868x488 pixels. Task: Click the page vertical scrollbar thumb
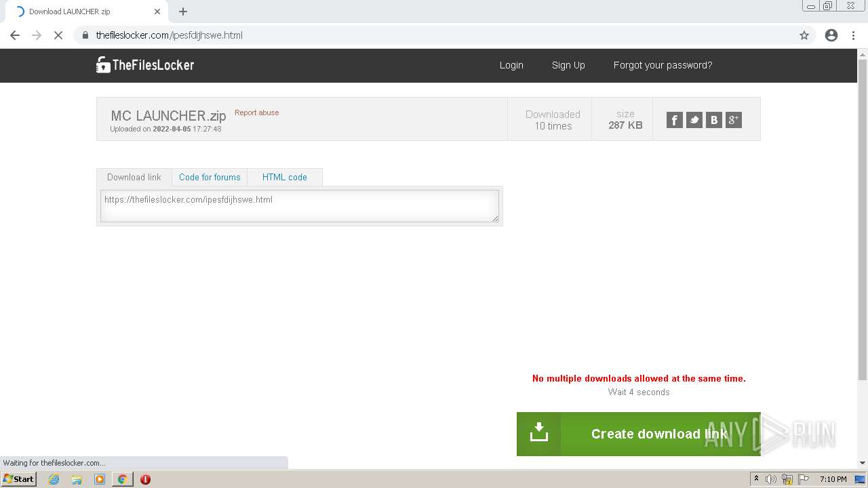click(863, 220)
